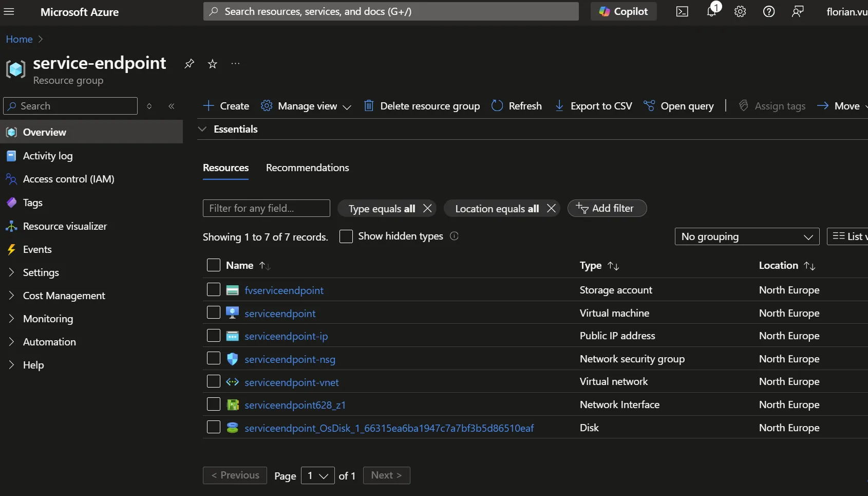Click the fvserviceendpoint storage account icon
The width and height of the screenshot is (868, 496).
click(232, 290)
